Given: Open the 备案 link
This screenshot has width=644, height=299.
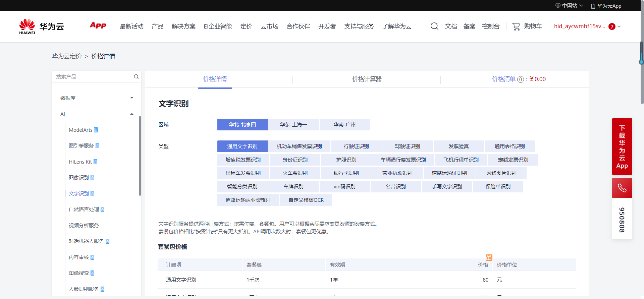Looking at the screenshot, I should coord(469,26).
